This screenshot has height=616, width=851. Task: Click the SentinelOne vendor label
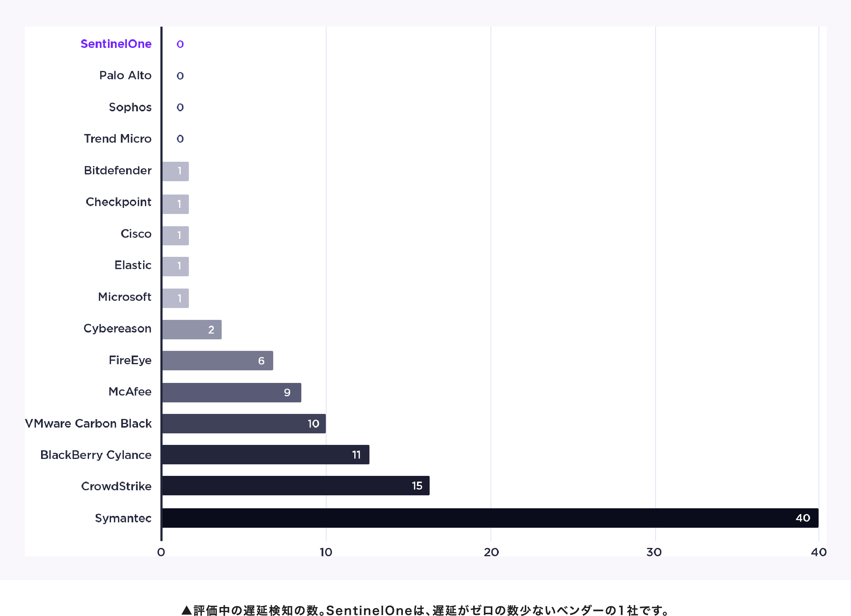click(116, 44)
